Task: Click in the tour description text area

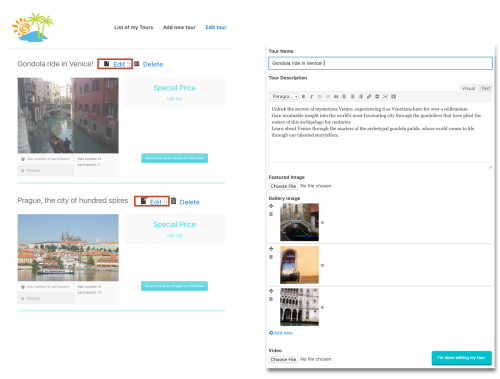Action: click(x=380, y=132)
